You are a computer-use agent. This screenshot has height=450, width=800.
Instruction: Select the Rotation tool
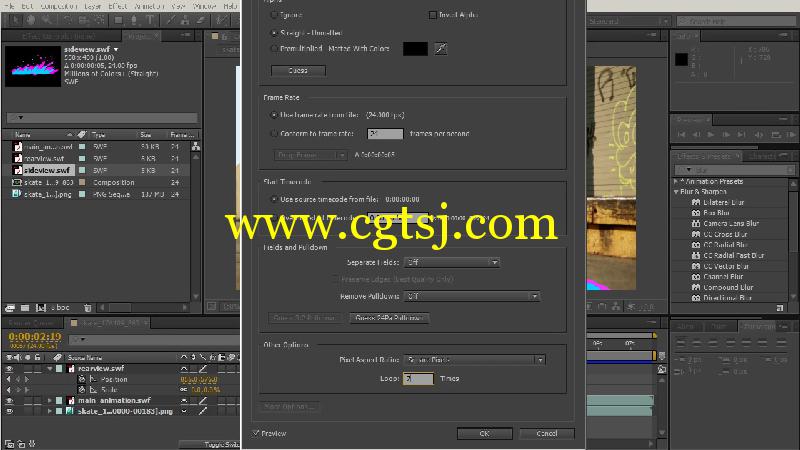[x=67, y=20]
